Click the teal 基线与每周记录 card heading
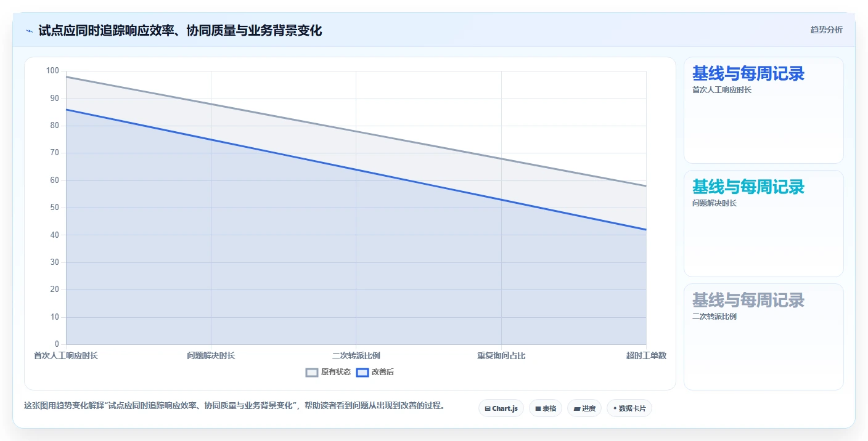 748,187
